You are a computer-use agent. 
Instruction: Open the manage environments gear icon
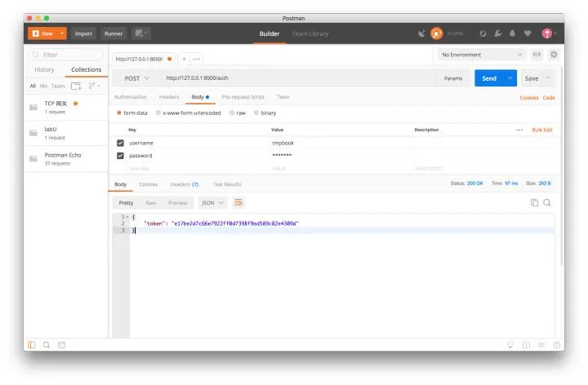(554, 55)
